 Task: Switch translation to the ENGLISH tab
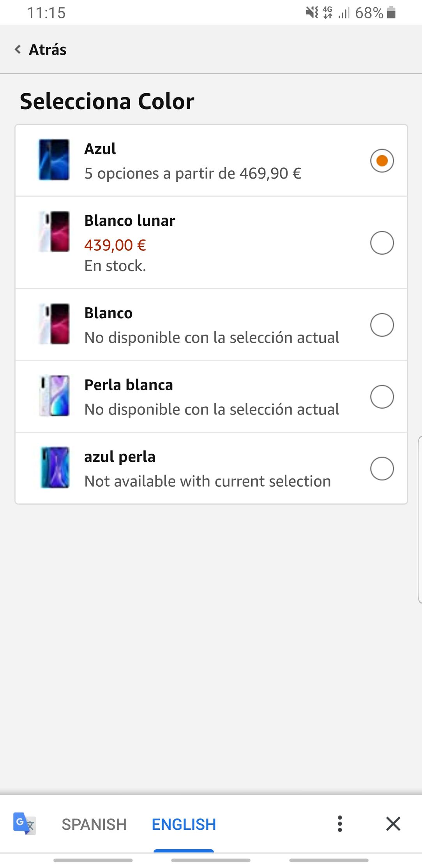pyautogui.click(x=184, y=824)
